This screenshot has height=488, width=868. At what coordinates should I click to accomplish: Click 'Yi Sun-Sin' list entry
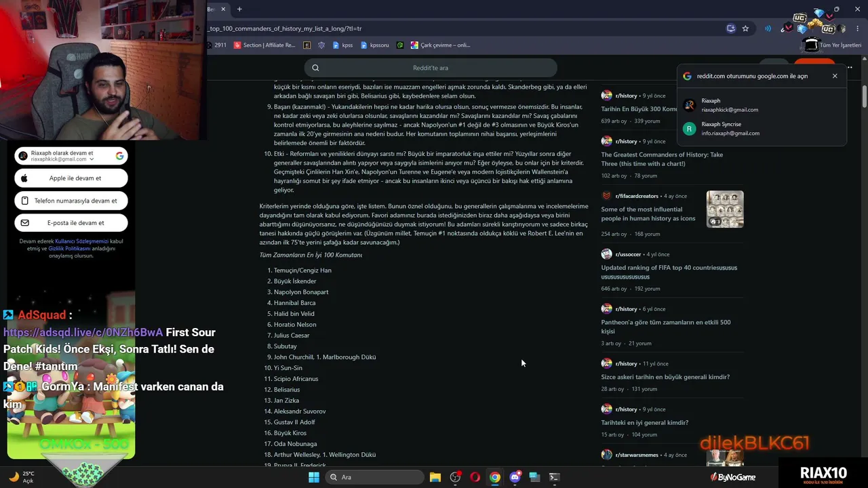coord(288,368)
